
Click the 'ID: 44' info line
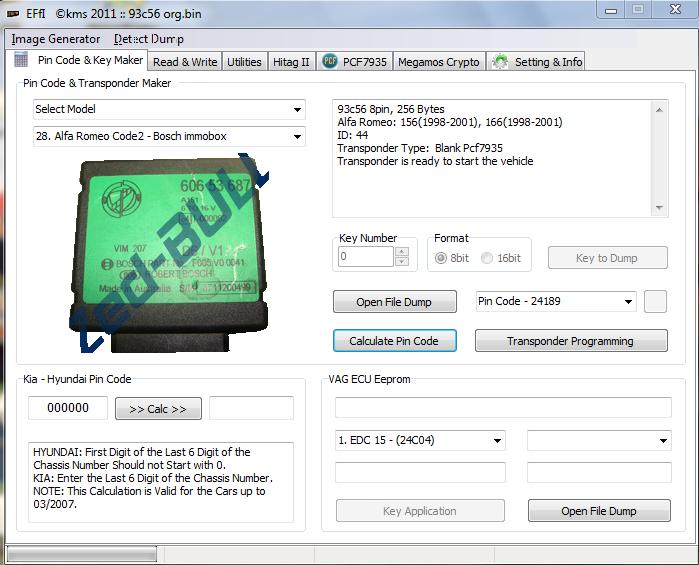coord(352,135)
